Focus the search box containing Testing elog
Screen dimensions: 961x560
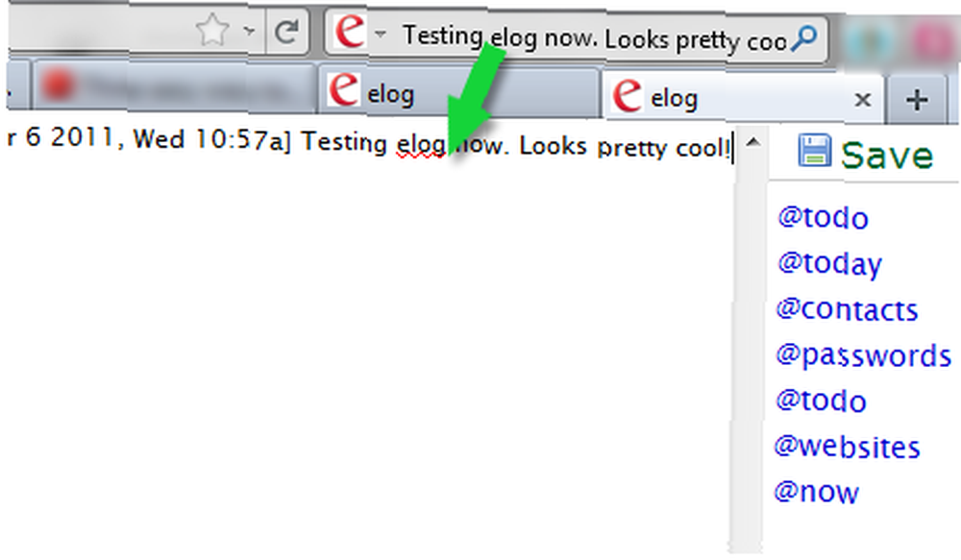595,38
